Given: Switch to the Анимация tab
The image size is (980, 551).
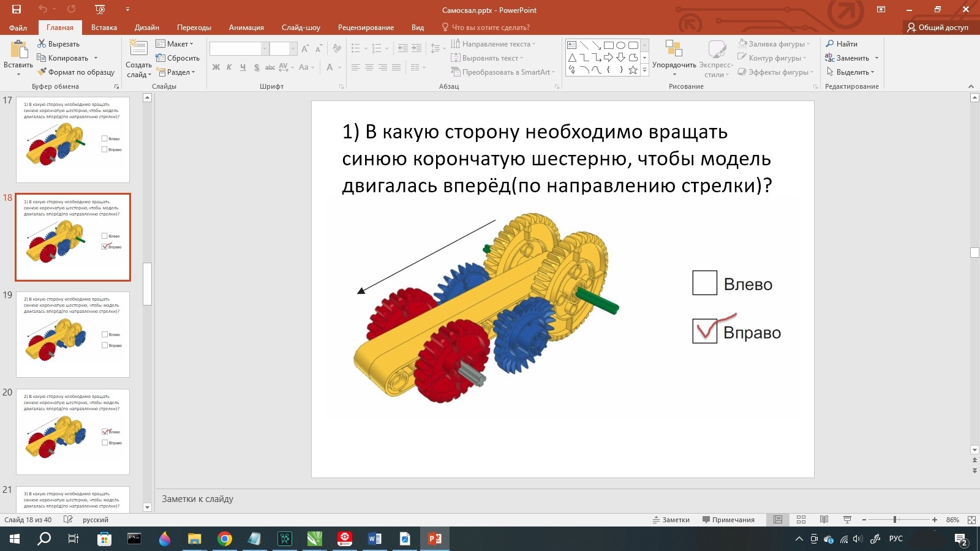Looking at the screenshot, I should click(246, 28).
